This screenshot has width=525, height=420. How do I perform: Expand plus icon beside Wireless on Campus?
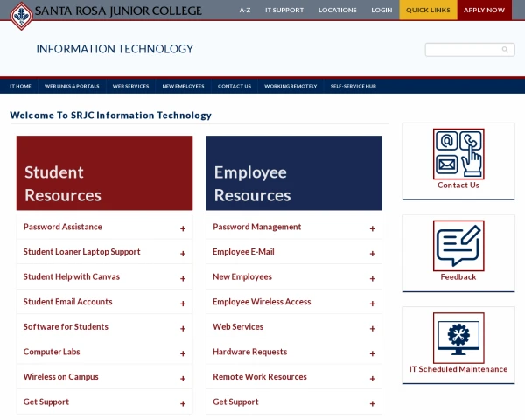coord(183,379)
